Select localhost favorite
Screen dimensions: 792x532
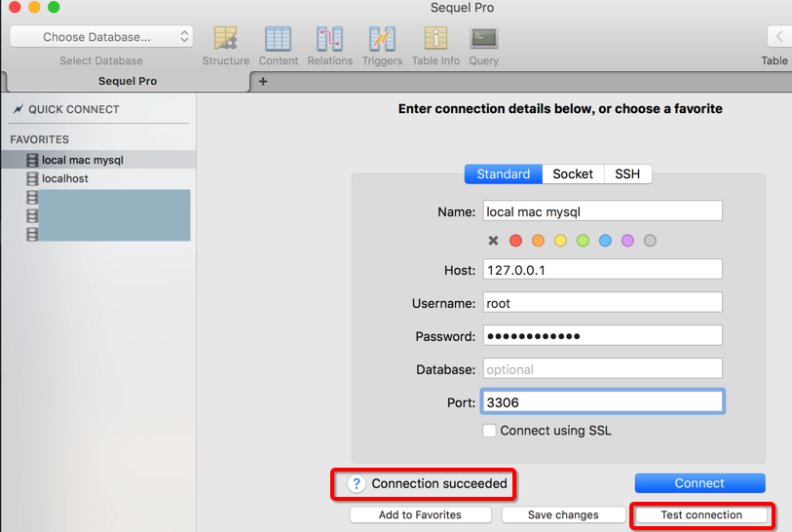point(98,178)
